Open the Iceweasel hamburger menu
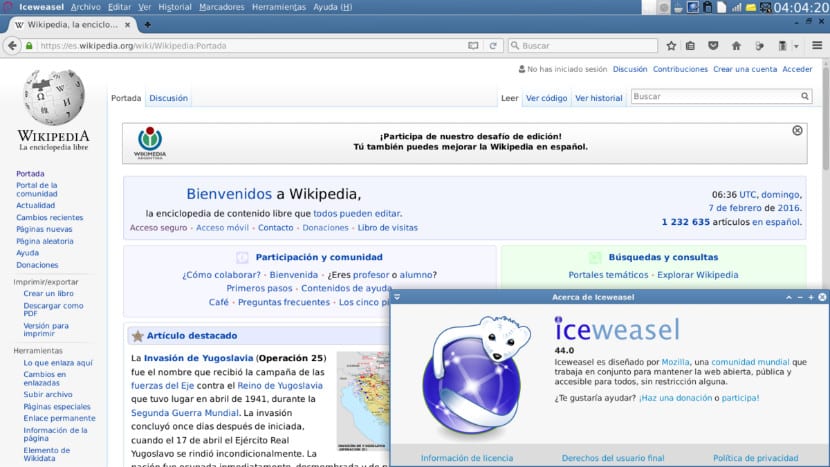 point(817,46)
